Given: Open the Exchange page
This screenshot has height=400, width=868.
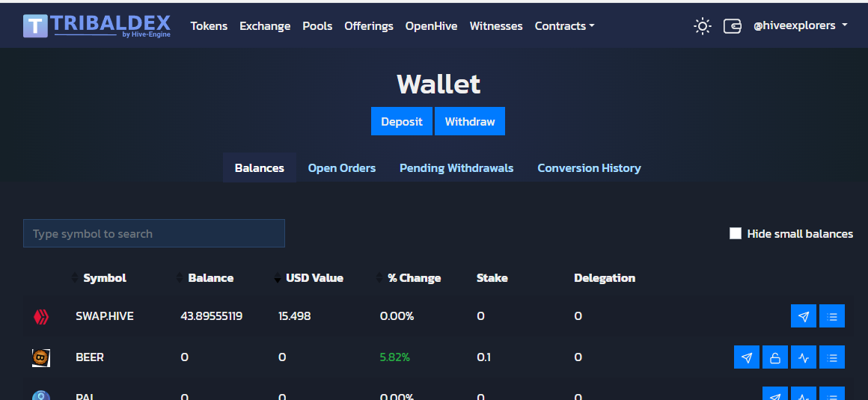Looking at the screenshot, I should coord(265,26).
